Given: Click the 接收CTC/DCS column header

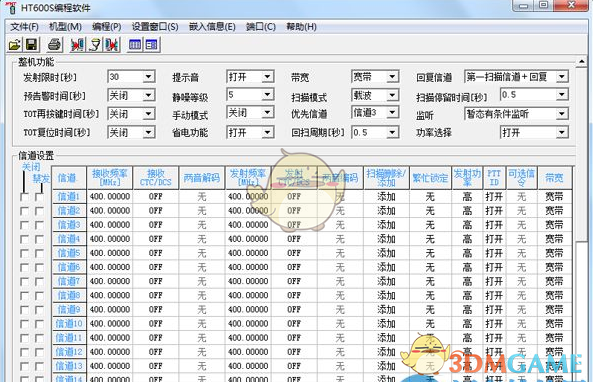Looking at the screenshot, I should point(156,178).
